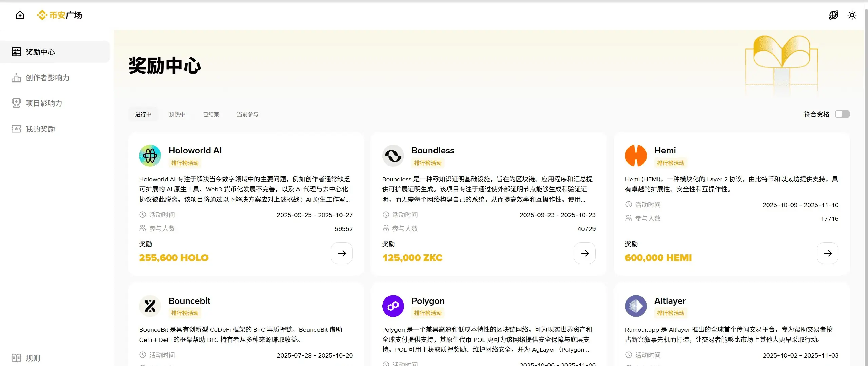Click the 排行榜活动 tag under Hemi
The width and height of the screenshot is (868, 366).
[x=671, y=163]
